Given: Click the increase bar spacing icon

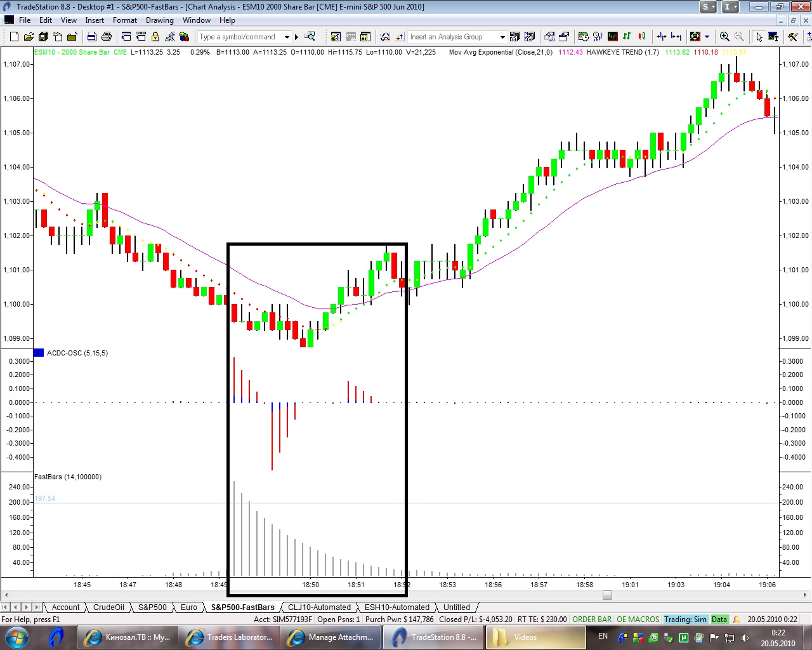Looking at the screenshot, I should tap(676, 36).
